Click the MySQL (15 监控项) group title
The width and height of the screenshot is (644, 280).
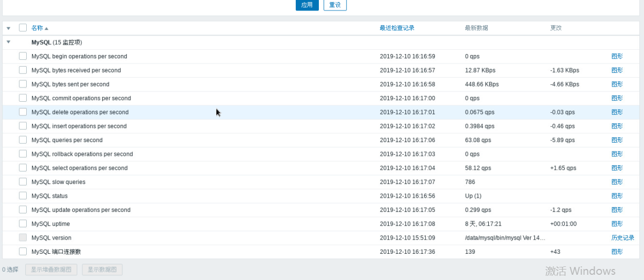[x=57, y=42]
